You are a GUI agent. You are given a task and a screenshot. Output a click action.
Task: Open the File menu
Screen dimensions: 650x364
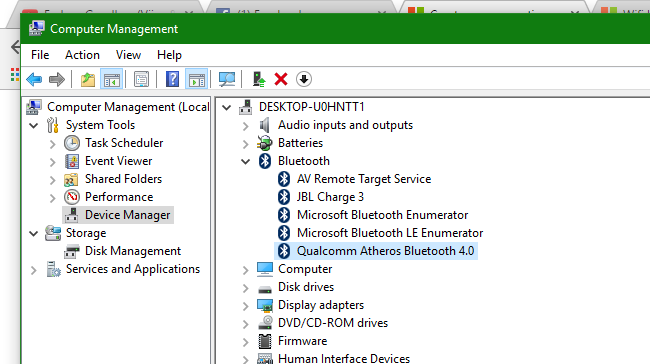(x=40, y=55)
